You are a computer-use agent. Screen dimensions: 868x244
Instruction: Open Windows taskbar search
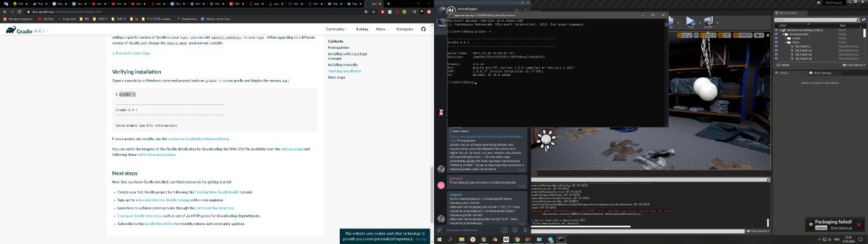click(450, 239)
